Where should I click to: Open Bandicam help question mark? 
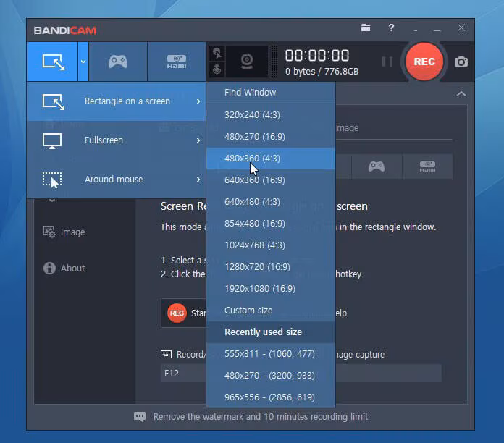(391, 28)
